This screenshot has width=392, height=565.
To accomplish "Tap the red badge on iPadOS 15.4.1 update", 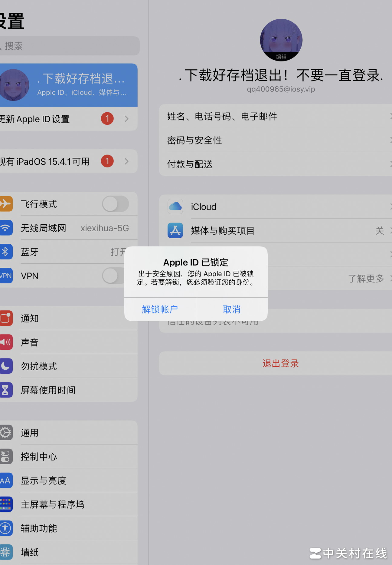I will coord(107,161).
